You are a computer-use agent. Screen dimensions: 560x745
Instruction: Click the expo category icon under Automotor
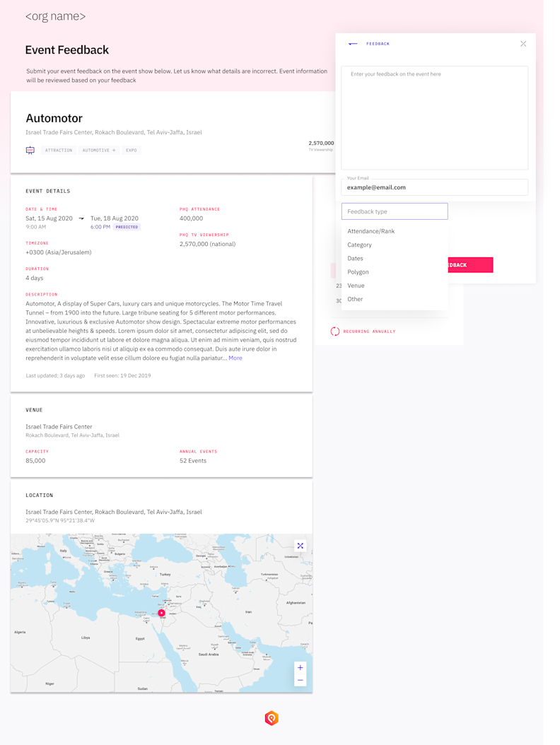(x=30, y=150)
